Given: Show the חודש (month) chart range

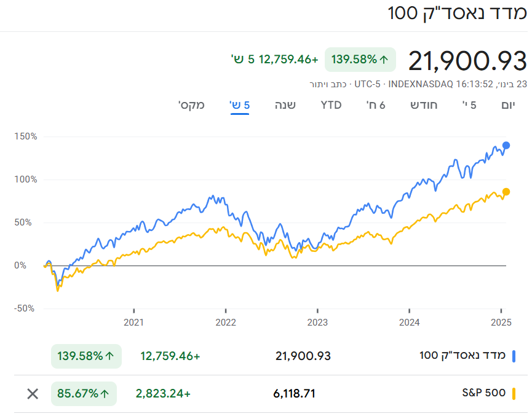Looking at the screenshot, I should [x=424, y=105].
